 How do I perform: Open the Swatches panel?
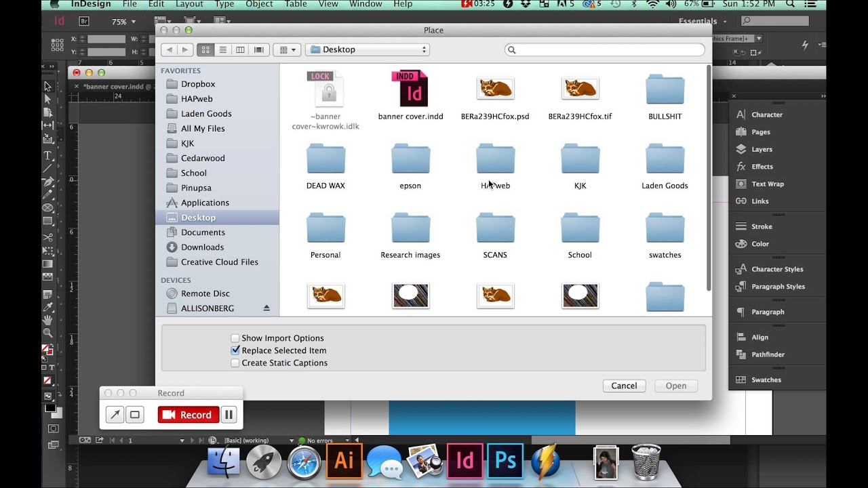point(766,380)
